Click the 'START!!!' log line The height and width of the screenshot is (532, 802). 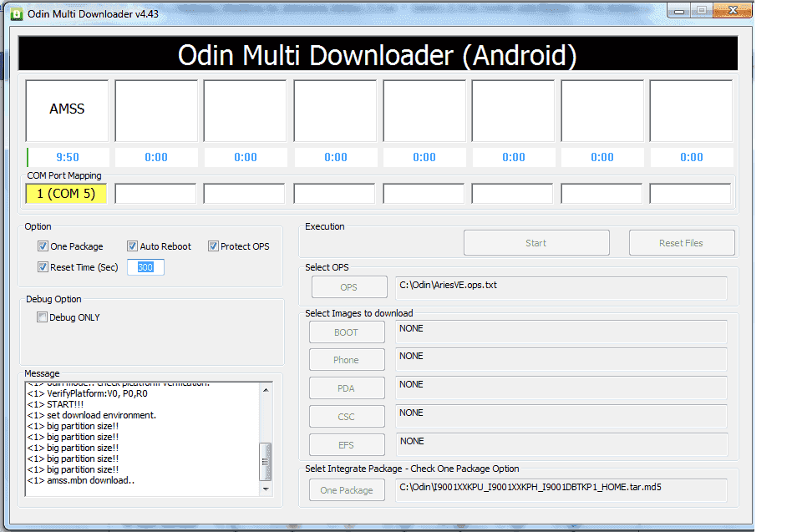point(55,404)
